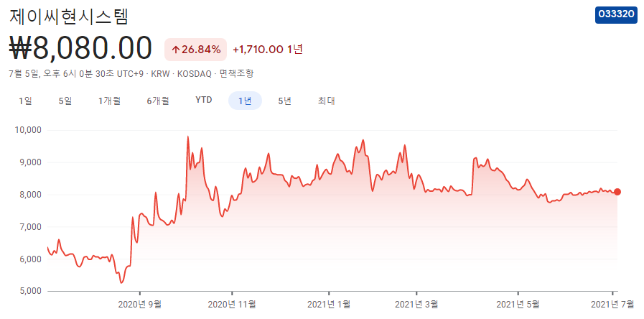
Task: Click the red current-price dot on chart
Action: tap(617, 192)
